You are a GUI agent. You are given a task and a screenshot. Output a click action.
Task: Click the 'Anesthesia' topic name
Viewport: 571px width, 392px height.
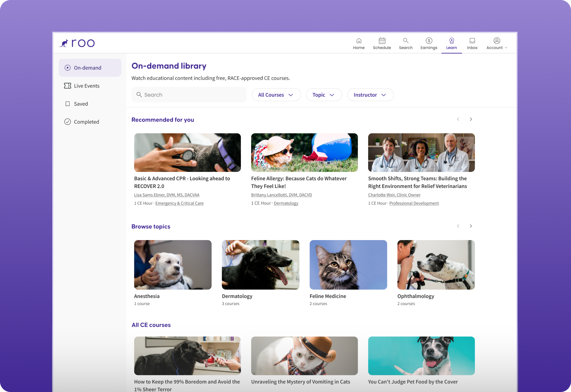coord(147,296)
